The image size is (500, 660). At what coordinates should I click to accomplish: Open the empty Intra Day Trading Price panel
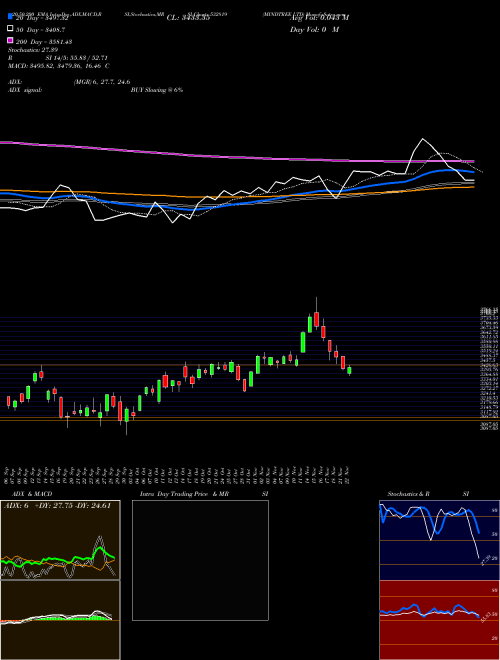click(x=200, y=560)
